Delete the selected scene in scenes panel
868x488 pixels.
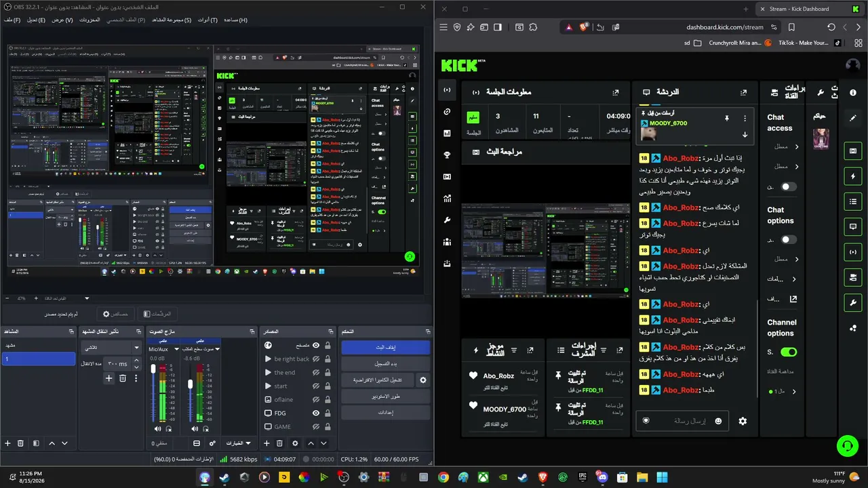click(x=20, y=443)
